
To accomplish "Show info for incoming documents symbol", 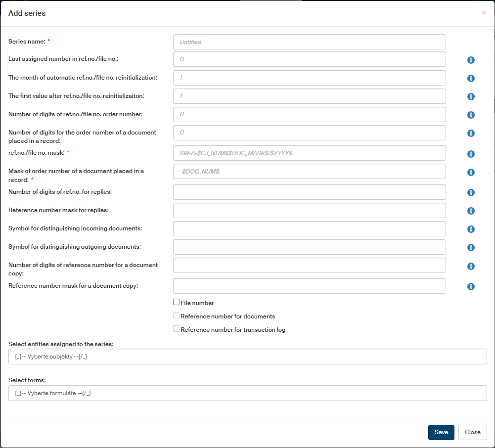I will pos(471,229).
